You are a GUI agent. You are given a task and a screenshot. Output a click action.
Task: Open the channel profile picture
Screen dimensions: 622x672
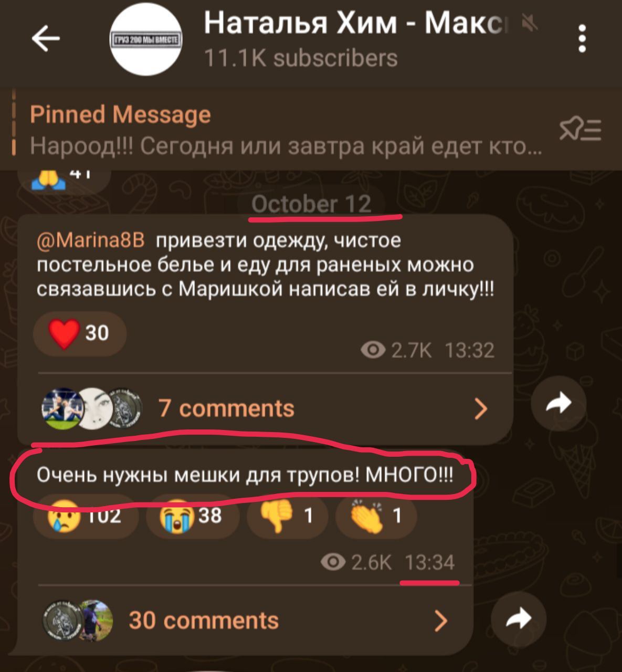(x=146, y=40)
